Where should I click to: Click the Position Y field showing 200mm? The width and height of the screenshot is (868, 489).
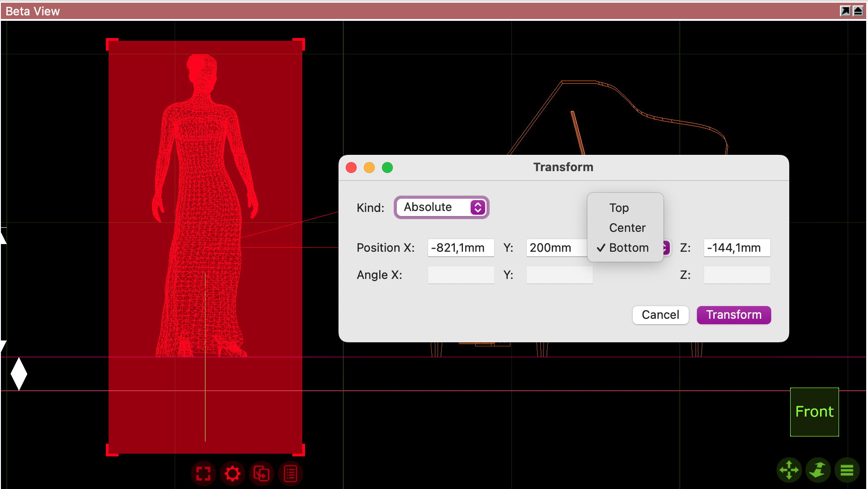[557, 248]
